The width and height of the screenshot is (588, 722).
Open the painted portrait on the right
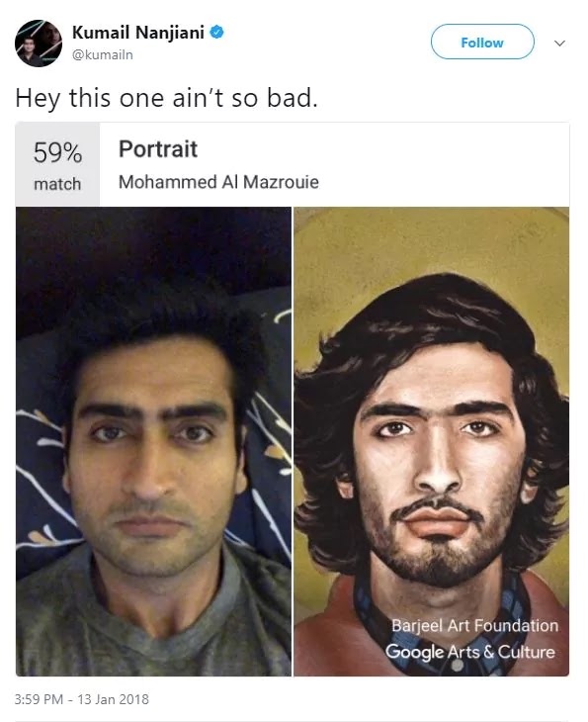click(432, 441)
